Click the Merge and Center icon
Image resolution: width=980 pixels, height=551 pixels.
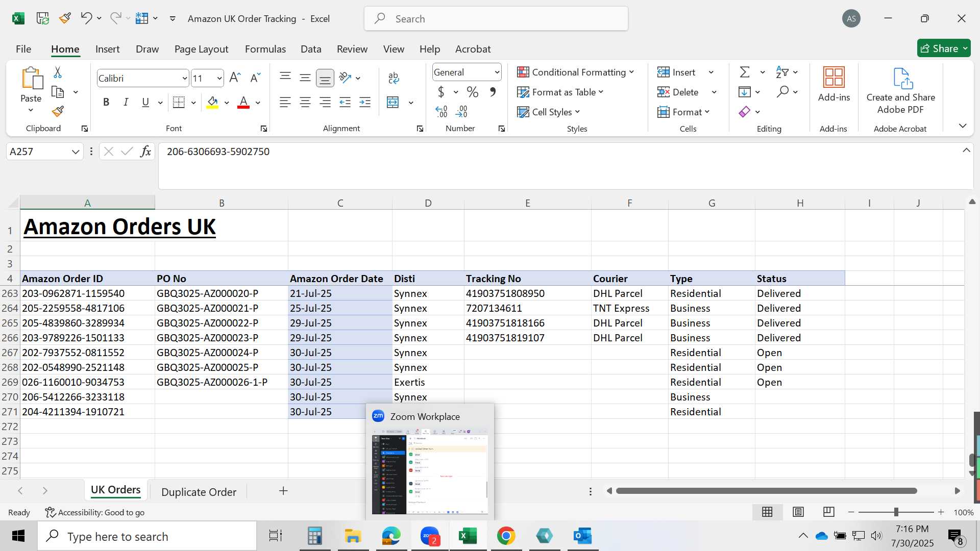(x=393, y=103)
